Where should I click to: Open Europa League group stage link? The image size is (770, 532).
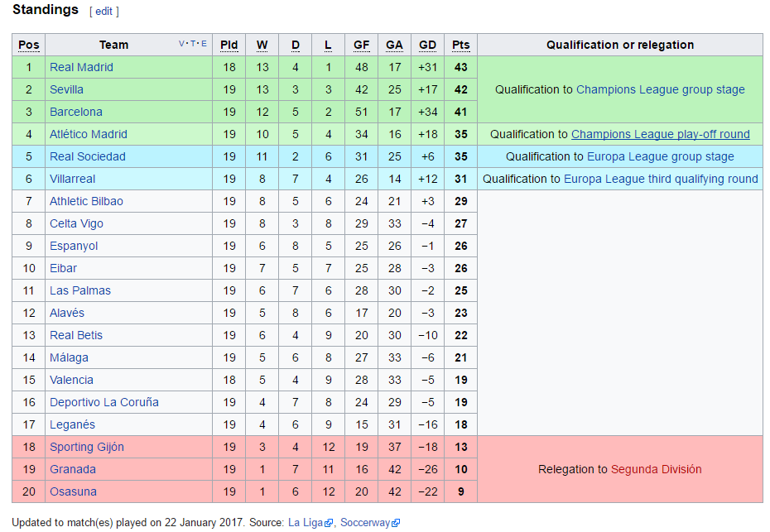click(661, 156)
